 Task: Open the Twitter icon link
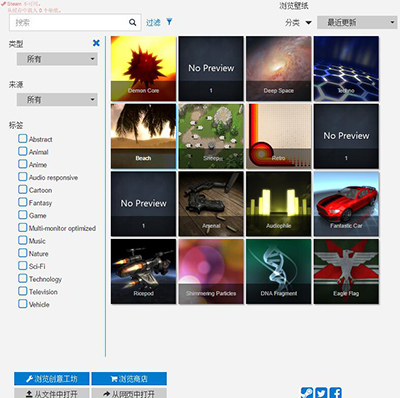click(321, 393)
